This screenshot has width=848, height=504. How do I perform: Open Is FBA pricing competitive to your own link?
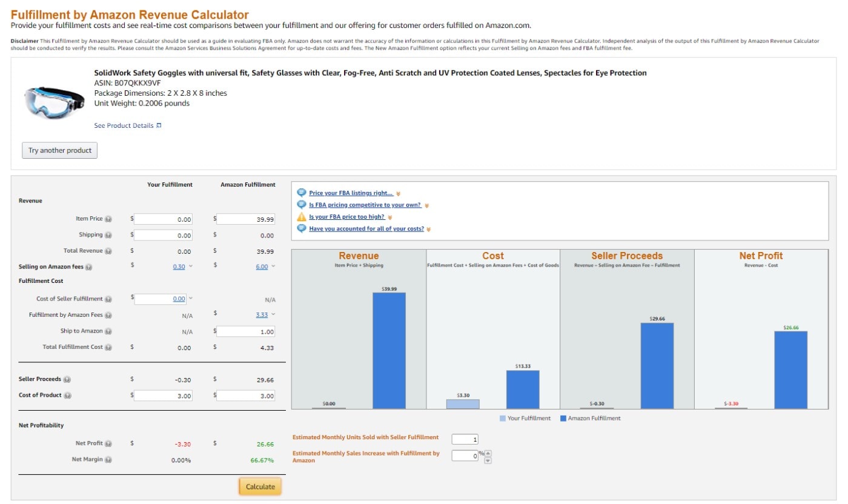[x=365, y=205]
